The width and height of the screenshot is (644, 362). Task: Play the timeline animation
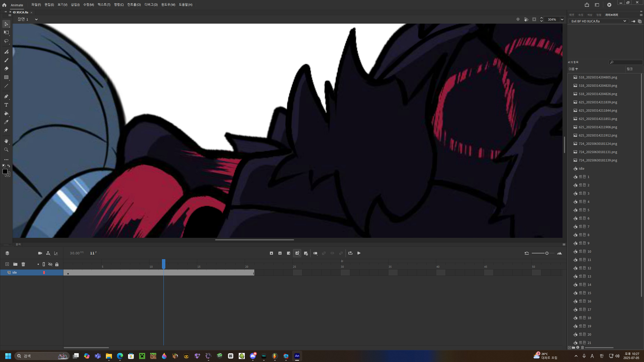359,253
